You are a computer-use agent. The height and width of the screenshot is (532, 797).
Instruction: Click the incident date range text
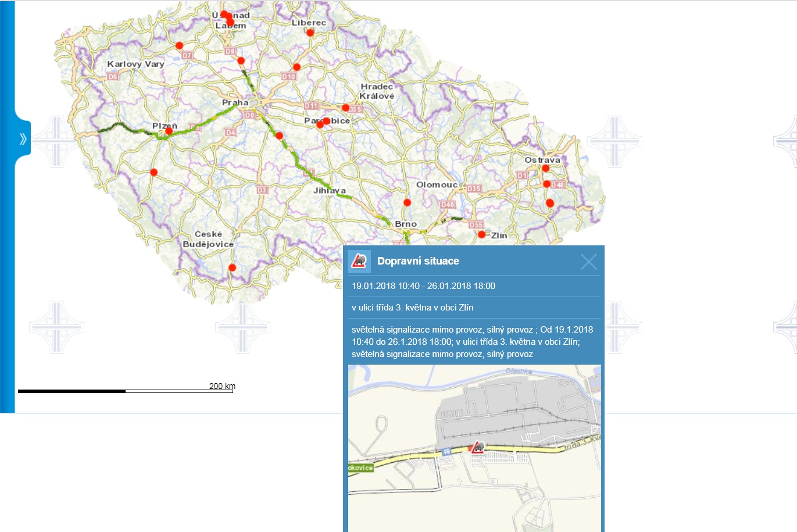tap(423, 286)
